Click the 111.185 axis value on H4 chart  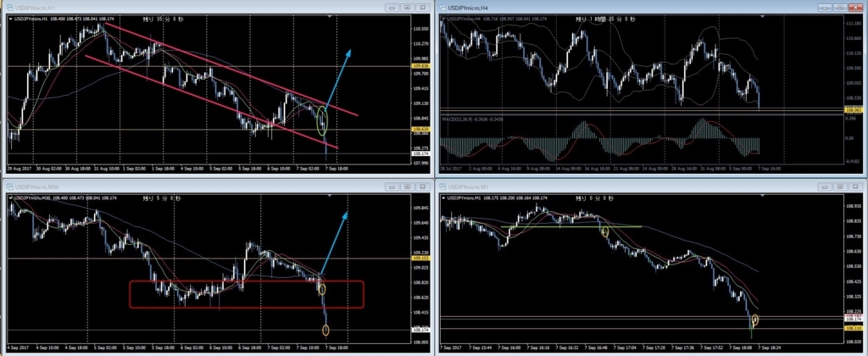pos(853,24)
